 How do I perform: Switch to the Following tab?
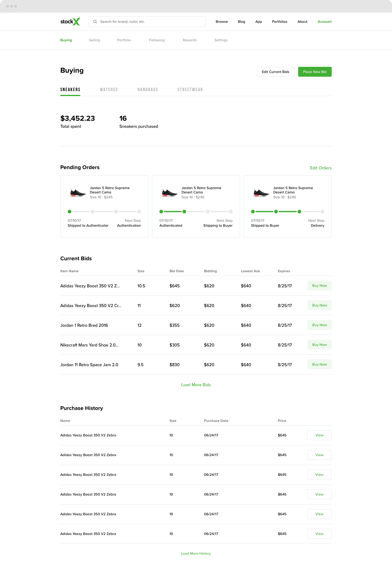coord(157,40)
